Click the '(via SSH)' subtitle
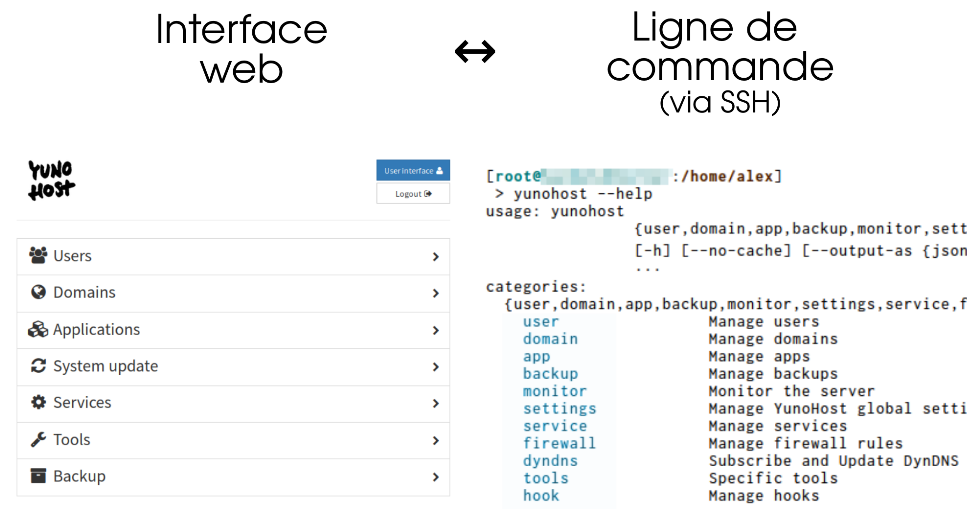 coord(720,103)
